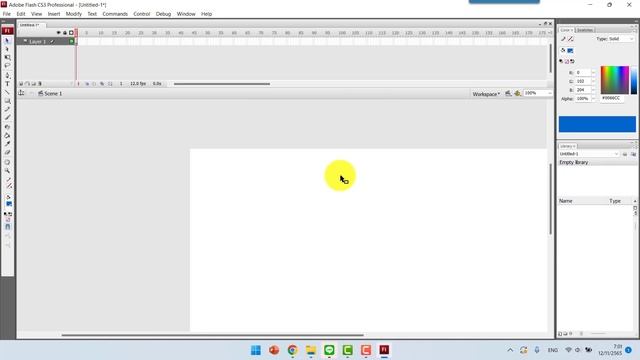Open the Commands menu

coord(115,14)
